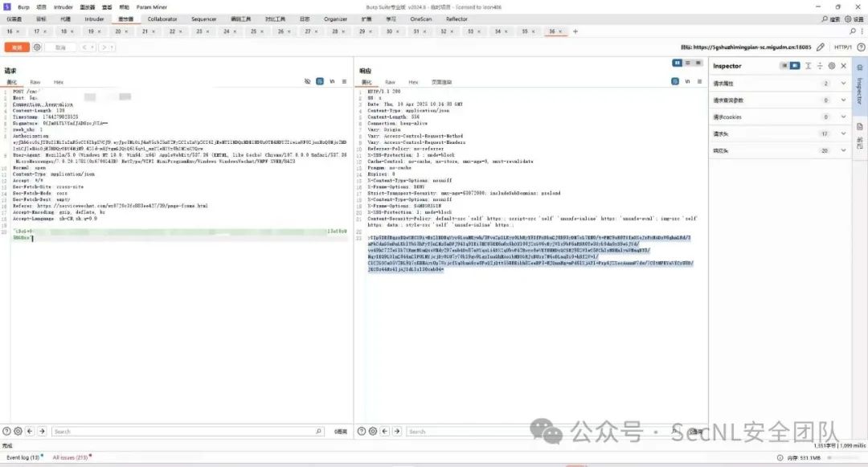The image size is (868, 467).
Task: Toggle request non-printable \n characters
Action: tap(332, 81)
